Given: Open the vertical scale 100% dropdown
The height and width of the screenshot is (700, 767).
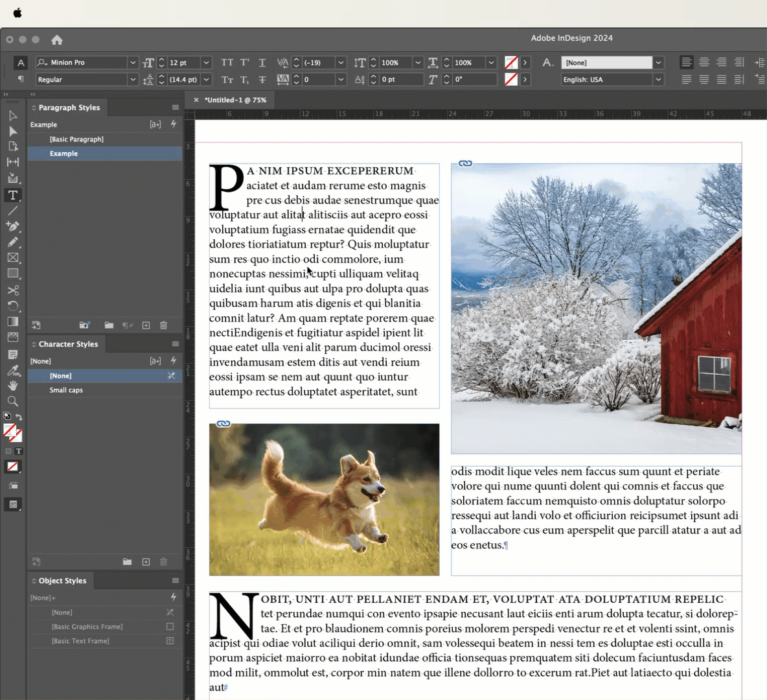Looking at the screenshot, I should 418,63.
